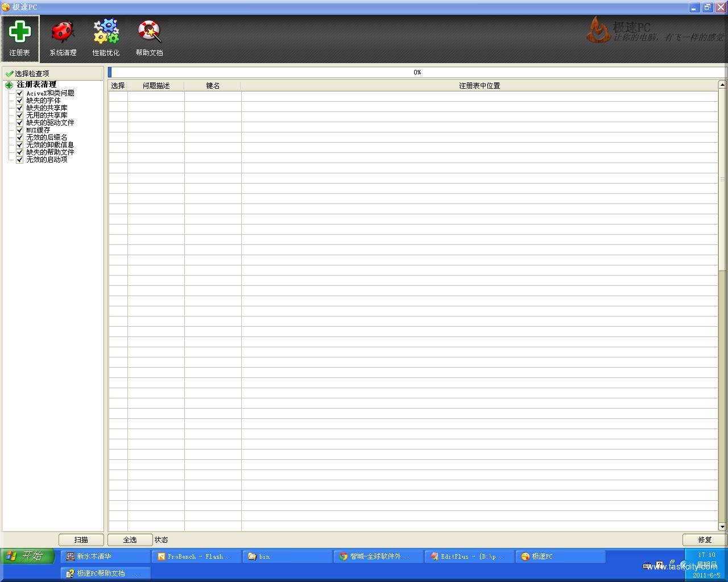The width and height of the screenshot is (728, 582).
Task: Click the 修复 repair button
Action: tap(704, 540)
